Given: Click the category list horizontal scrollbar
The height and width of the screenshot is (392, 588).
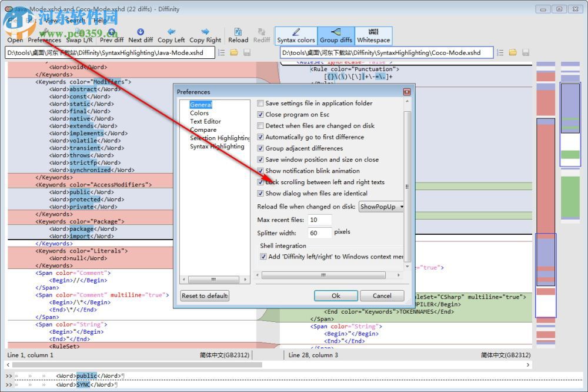Looking at the screenshot, I should pyautogui.click(x=214, y=280).
